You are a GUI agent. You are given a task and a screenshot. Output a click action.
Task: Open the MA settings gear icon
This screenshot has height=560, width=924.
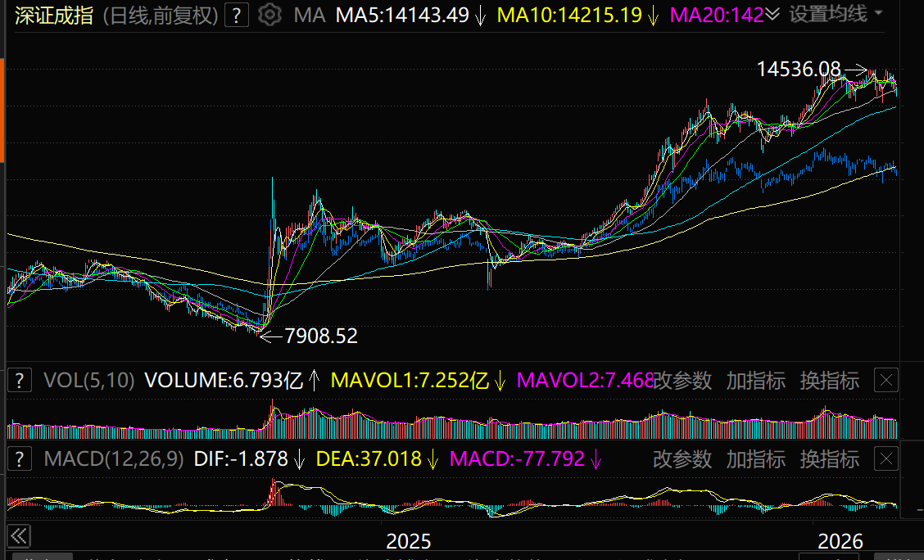coord(269,14)
